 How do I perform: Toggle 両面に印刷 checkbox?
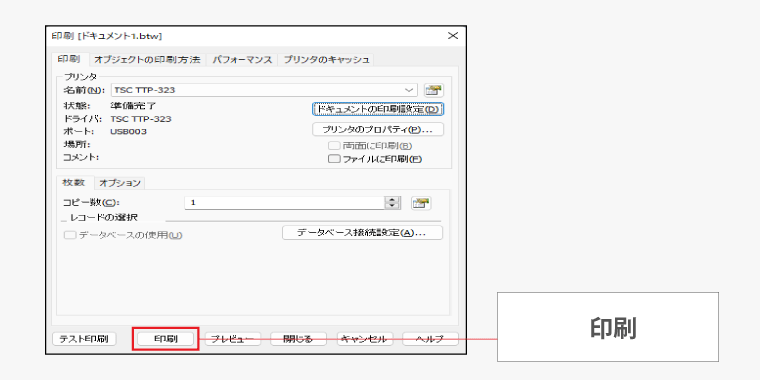[x=334, y=146]
